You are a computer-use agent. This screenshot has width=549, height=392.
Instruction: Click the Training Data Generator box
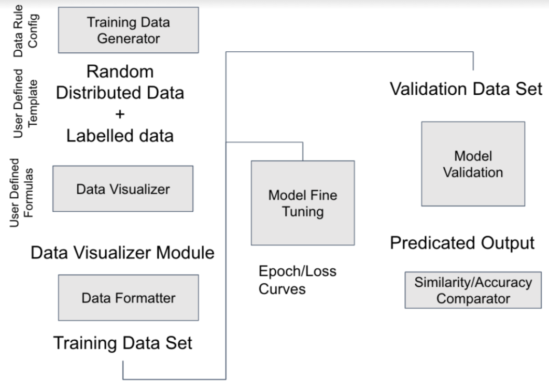click(129, 30)
